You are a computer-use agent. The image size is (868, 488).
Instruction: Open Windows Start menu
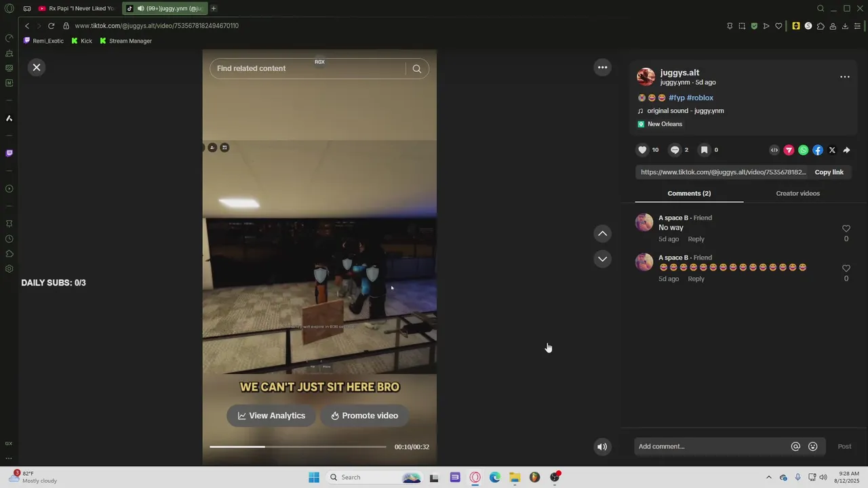click(x=313, y=477)
